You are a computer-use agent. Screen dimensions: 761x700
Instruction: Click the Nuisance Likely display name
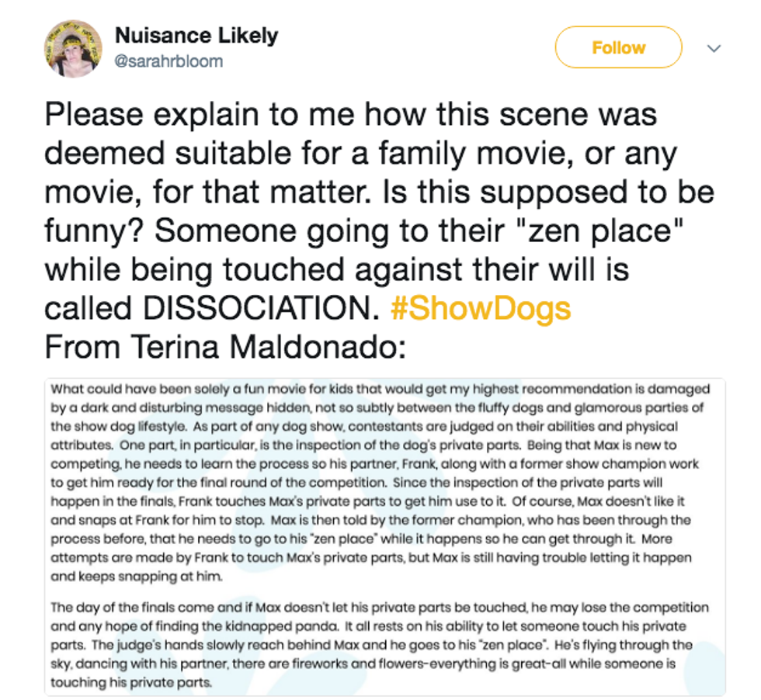pyautogui.click(x=196, y=36)
